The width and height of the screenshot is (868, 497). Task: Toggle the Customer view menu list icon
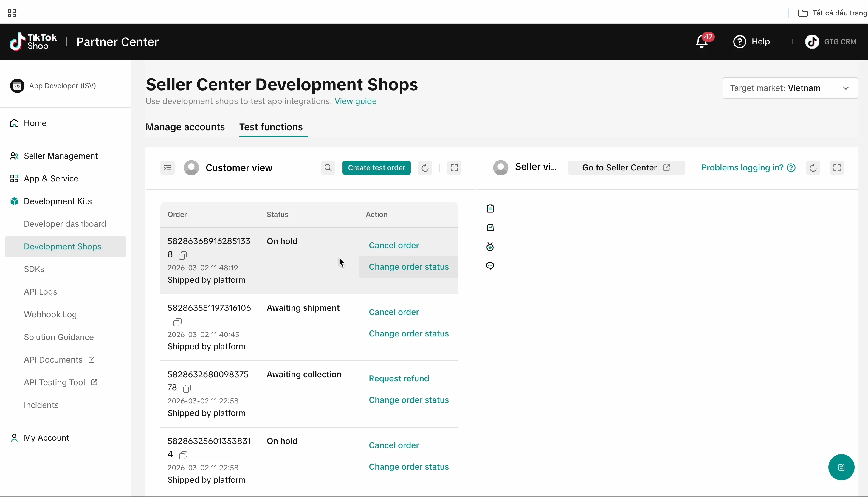pos(167,167)
